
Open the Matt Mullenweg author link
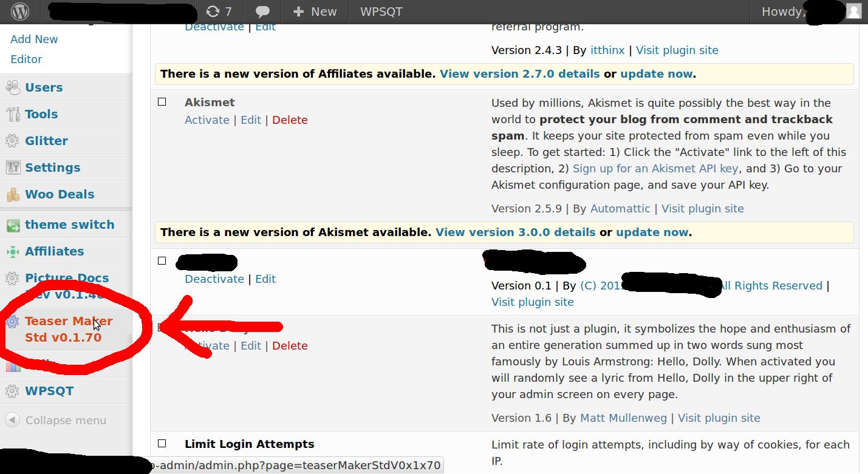623,418
